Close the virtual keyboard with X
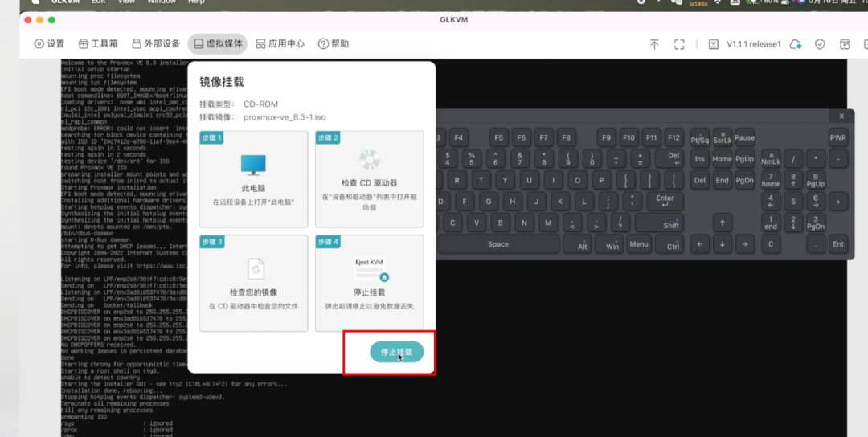 coord(841,116)
